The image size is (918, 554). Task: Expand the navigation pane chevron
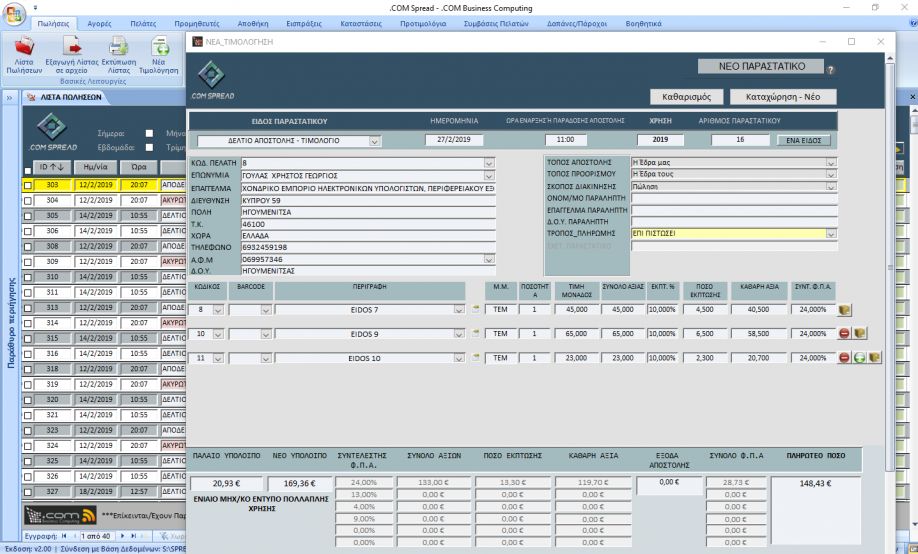pos(10,97)
